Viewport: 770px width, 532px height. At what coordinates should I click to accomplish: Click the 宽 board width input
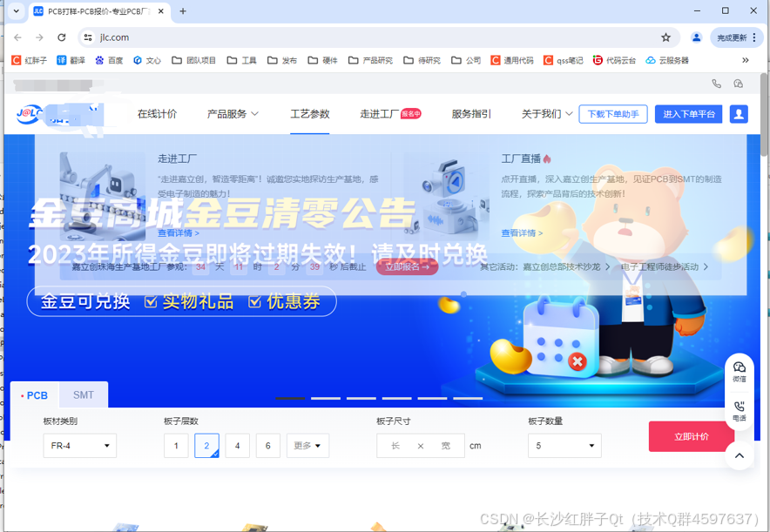point(445,446)
